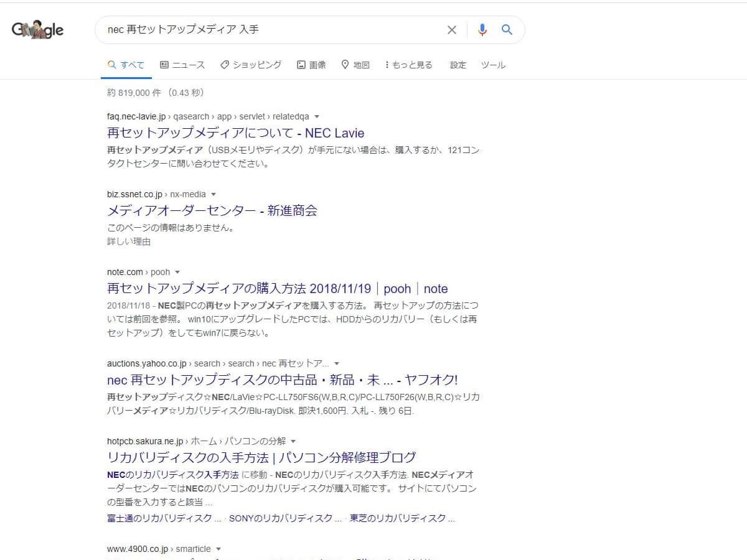Click the 詳しい理由 link
The height and width of the screenshot is (560, 747).
point(129,241)
